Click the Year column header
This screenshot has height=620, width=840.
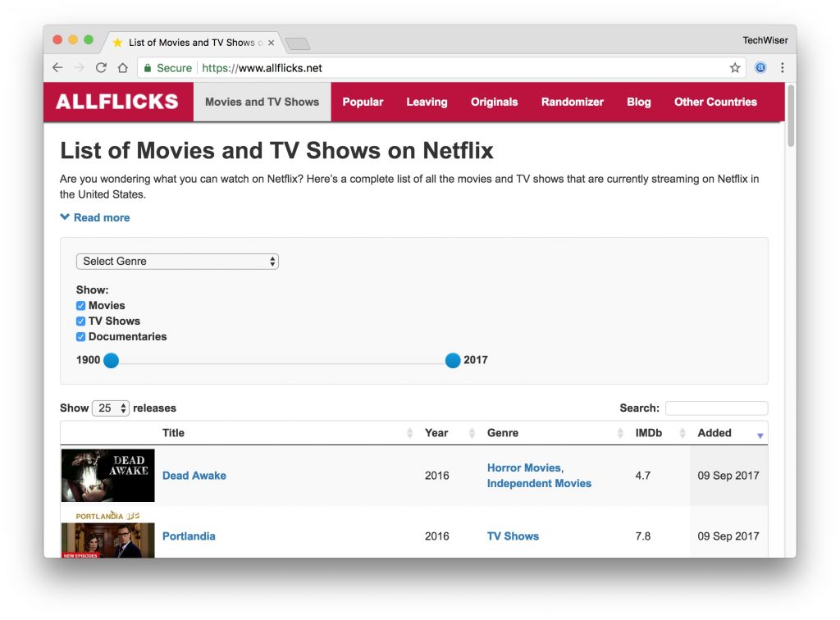[436, 433]
